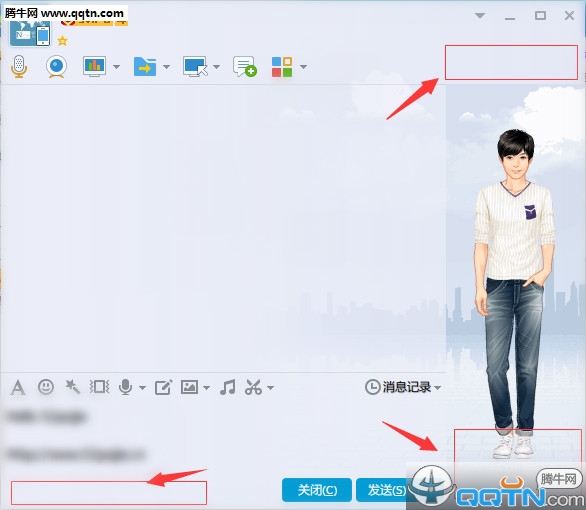Open the font settings A icon

[18, 387]
